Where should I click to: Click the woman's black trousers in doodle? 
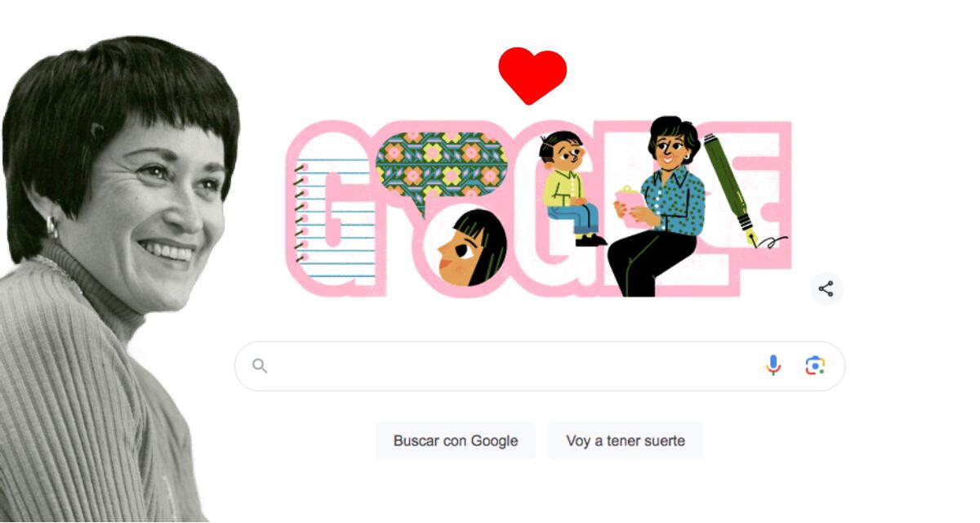pyautogui.click(x=651, y=261)
